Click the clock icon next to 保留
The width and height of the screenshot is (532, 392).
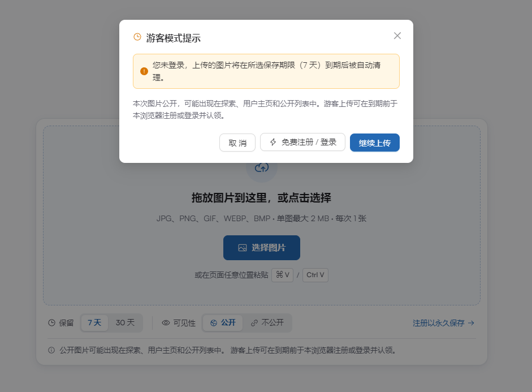[x=51, y=323]
